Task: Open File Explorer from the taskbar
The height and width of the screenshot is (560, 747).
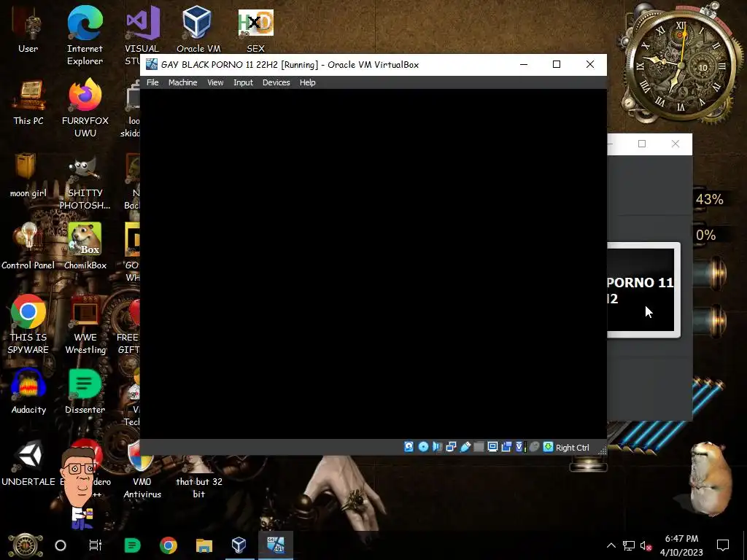Action: [204, 545]
